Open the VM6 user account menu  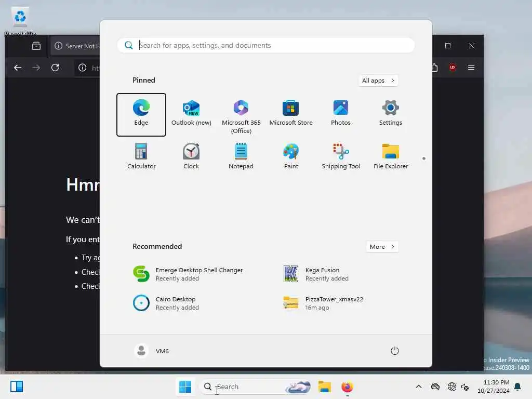click(x=152, y=351)
